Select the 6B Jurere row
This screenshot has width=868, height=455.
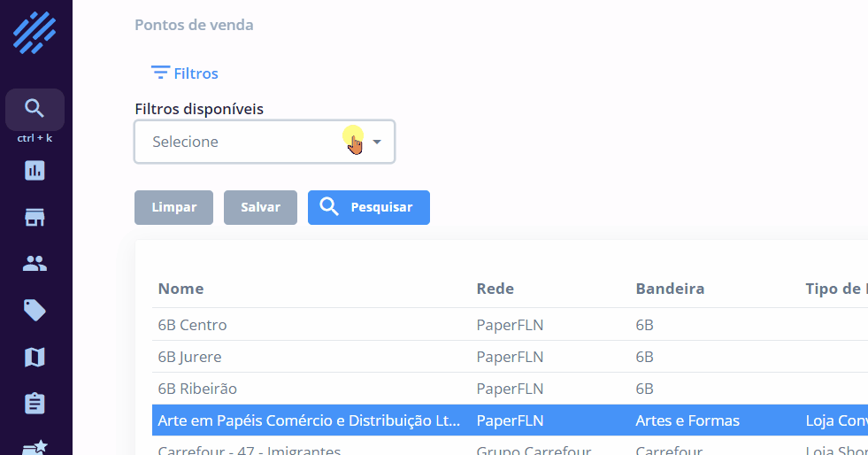(510, 357)
